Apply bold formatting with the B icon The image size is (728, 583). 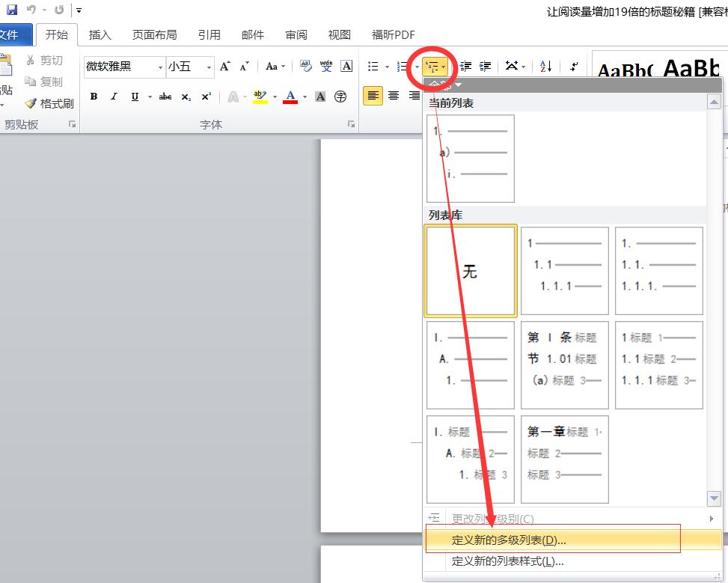pyautogui.click(x=94, y=96)
